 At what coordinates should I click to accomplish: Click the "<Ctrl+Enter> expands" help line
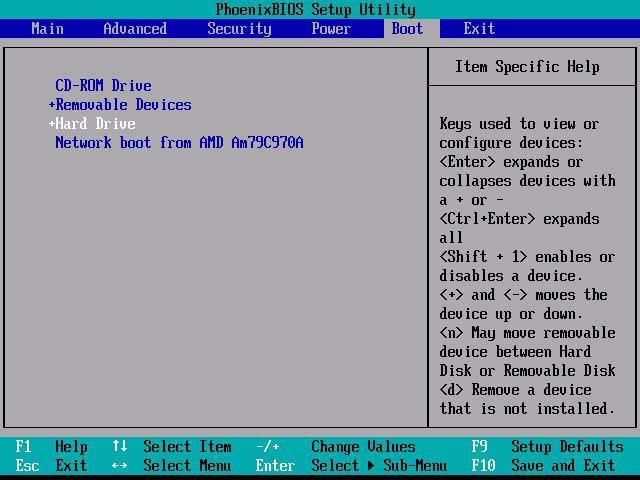[519, 219]
